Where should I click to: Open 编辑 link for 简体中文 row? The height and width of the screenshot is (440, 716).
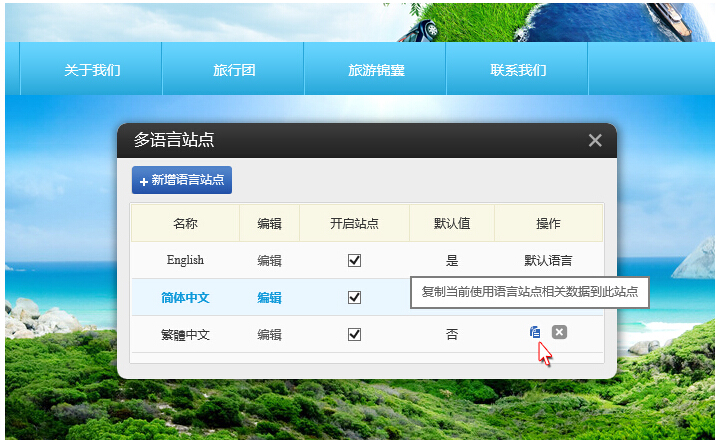pos(269,298)
